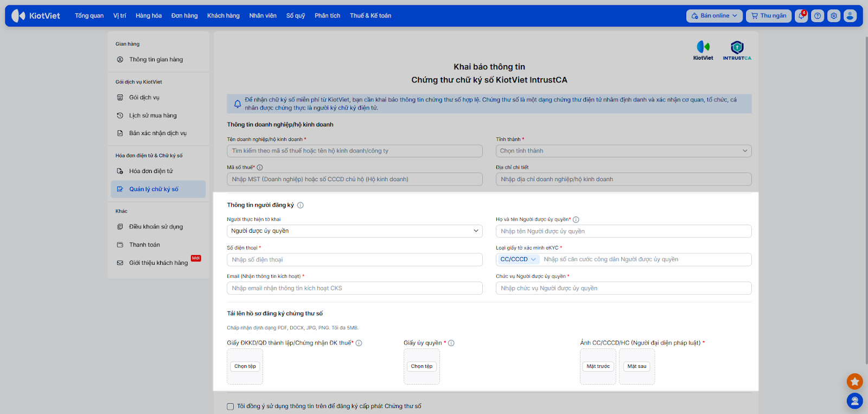The width and height of the screenshot is (868, 414).
Task: Click the Mặt sau upload button
Action: click(637, 366)
